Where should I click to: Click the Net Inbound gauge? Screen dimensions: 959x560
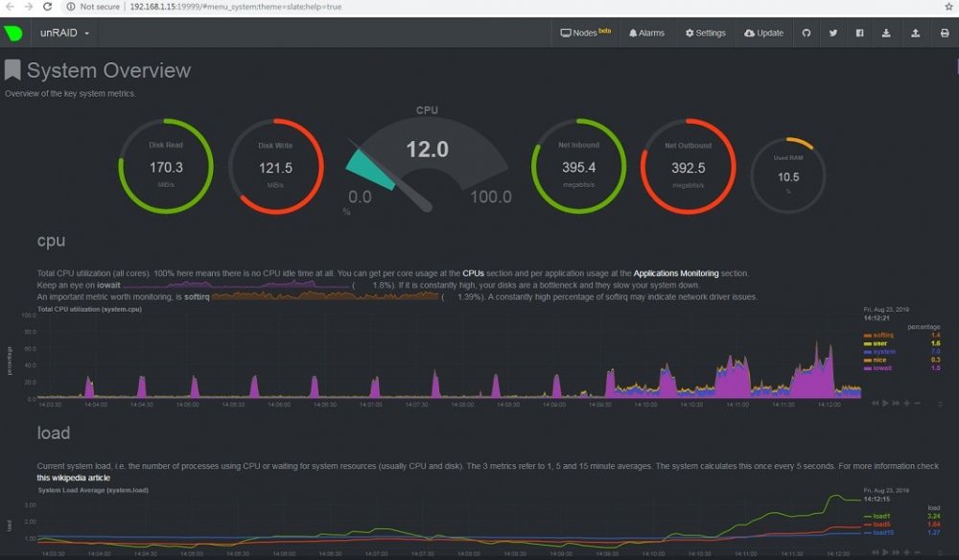pos(578,166)
